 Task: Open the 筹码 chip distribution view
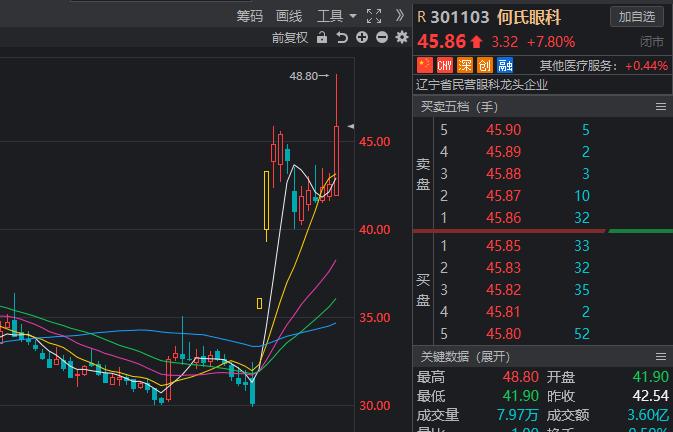pyautogui.click(x=249, y=16)
